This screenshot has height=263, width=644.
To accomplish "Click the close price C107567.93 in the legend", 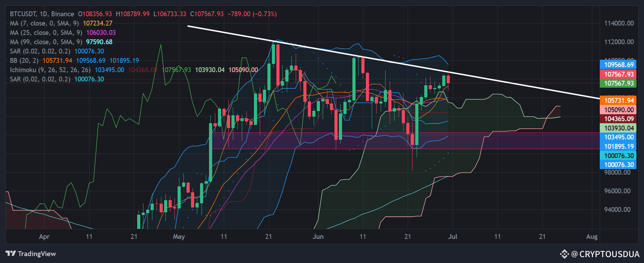I will (207, 14).
